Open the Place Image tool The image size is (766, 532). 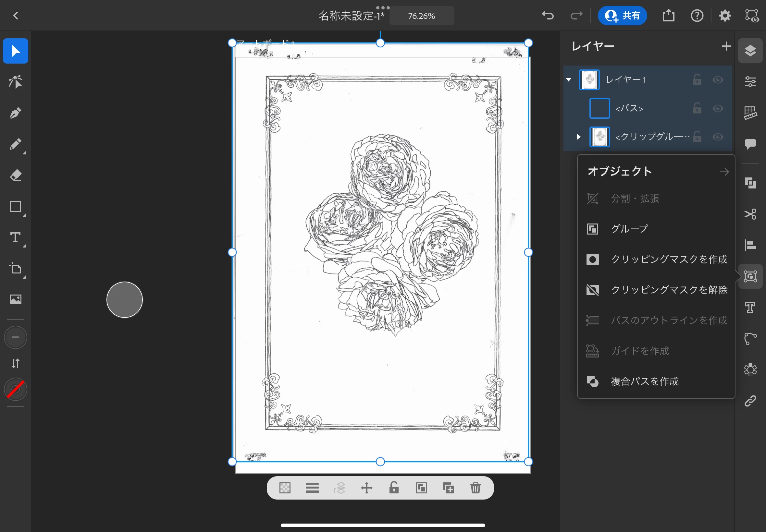pyautogui.click(x=15, y=299)
